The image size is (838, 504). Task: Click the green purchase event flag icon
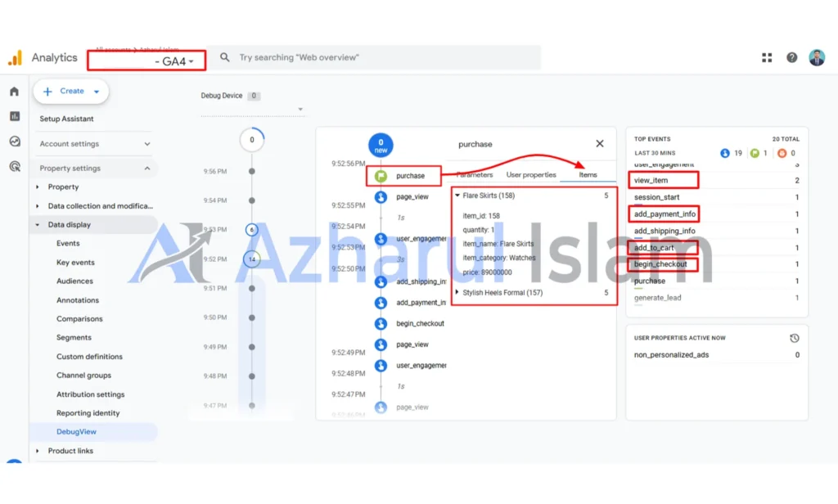click(x=381, y=176)
